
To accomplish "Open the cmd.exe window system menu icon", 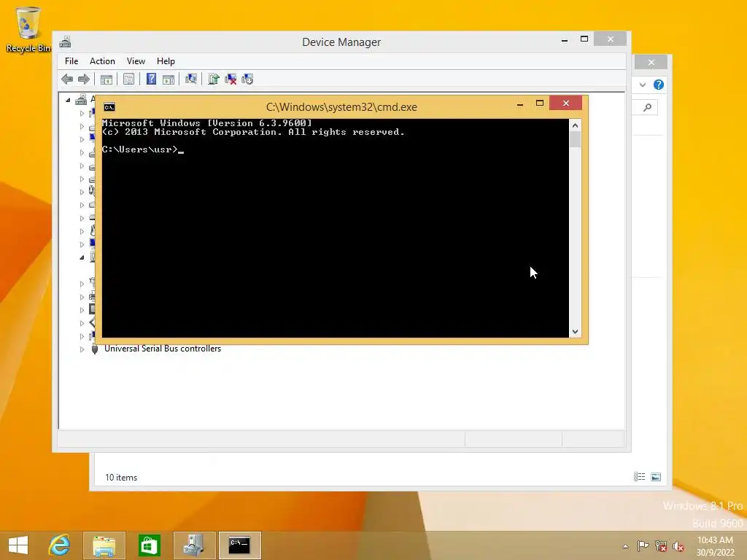I will [109, 107].
